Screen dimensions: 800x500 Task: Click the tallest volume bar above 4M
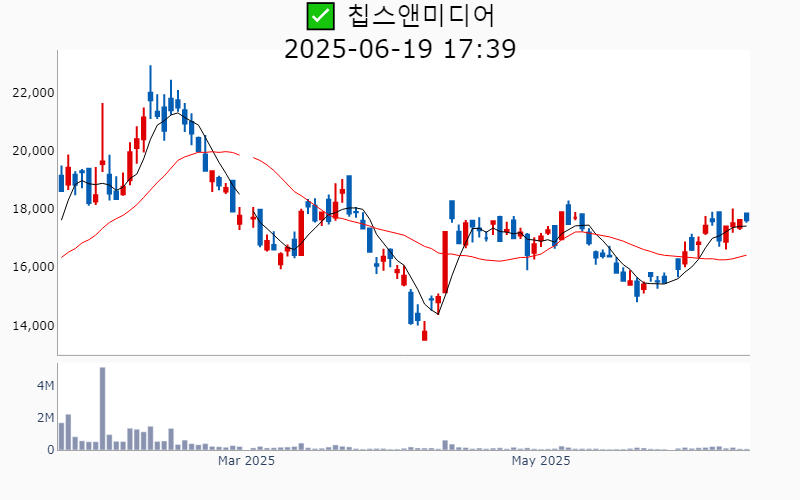point(103,409)
